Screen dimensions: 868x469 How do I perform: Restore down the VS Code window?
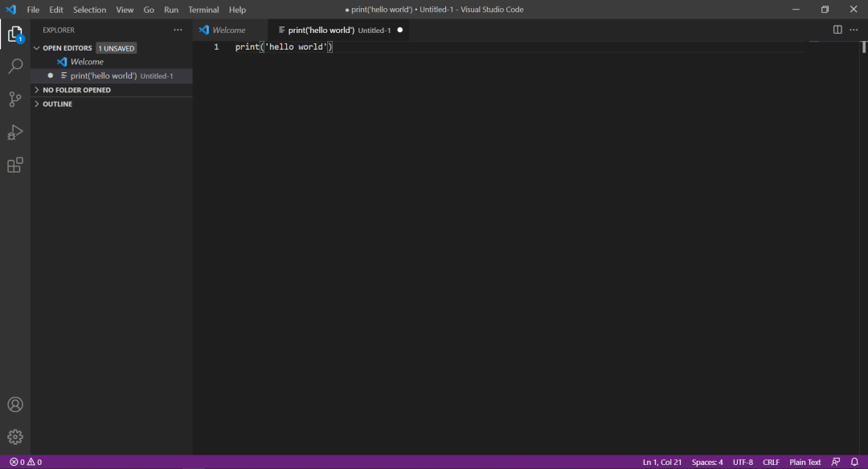coord(825,10)
